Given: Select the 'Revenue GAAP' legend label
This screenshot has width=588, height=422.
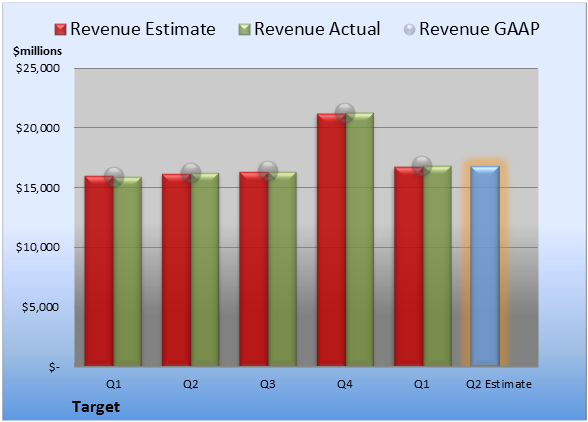Looking at the screenshot, I should click(479, 29).
